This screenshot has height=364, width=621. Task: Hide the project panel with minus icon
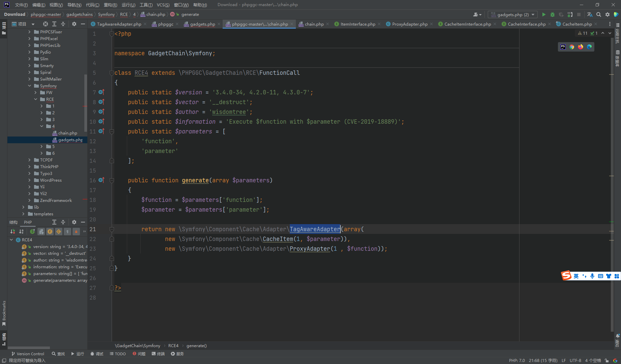click(x=83, y=24)
